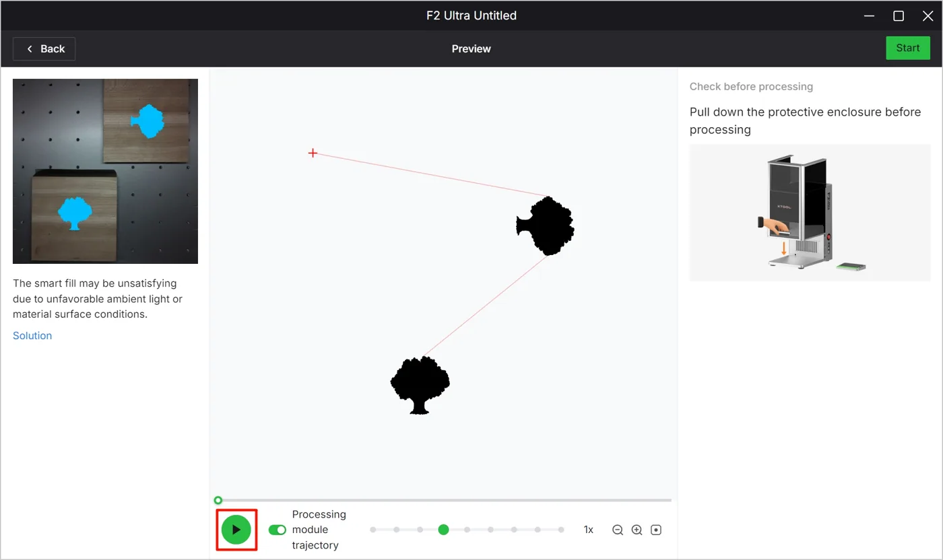
Task: Click the 1x speed value
Action: [589, 530]
